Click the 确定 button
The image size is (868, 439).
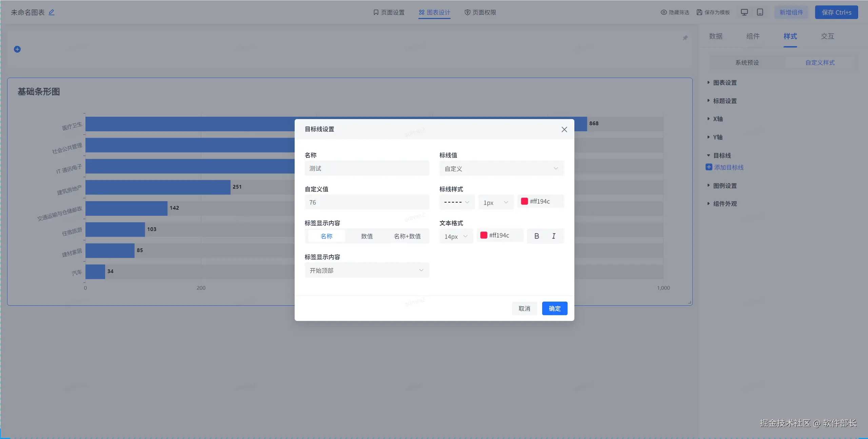coord(554,308)
